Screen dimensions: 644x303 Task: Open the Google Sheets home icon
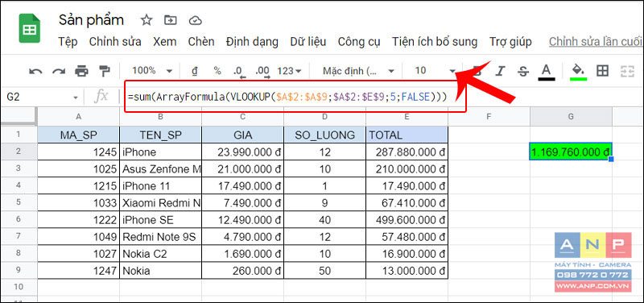coord(29,28)
